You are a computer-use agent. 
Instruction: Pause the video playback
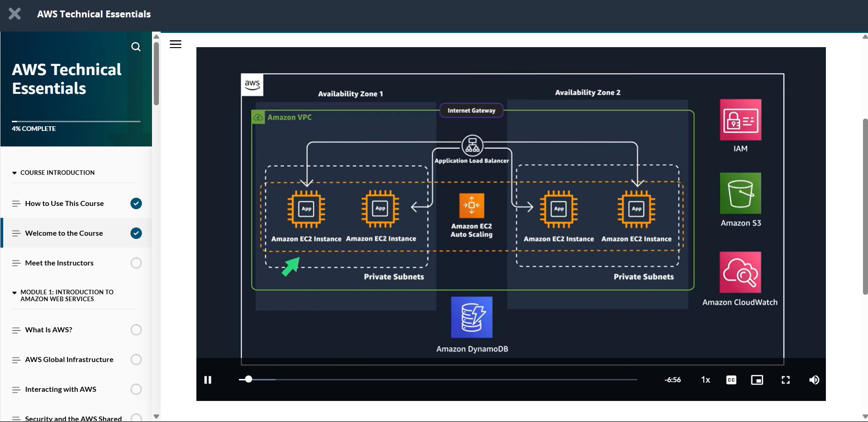(x=207, y=380)
